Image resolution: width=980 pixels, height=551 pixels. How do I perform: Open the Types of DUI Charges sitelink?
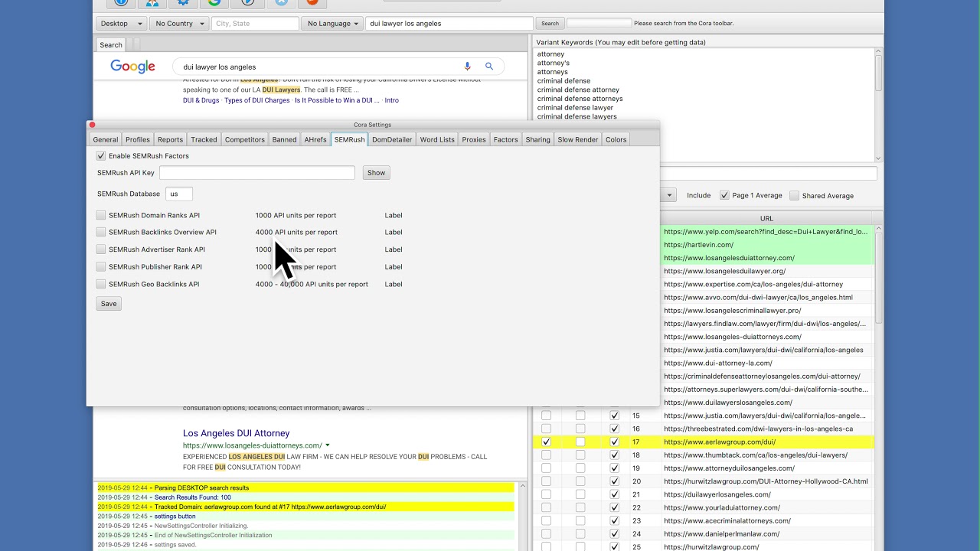click(257, 100)
